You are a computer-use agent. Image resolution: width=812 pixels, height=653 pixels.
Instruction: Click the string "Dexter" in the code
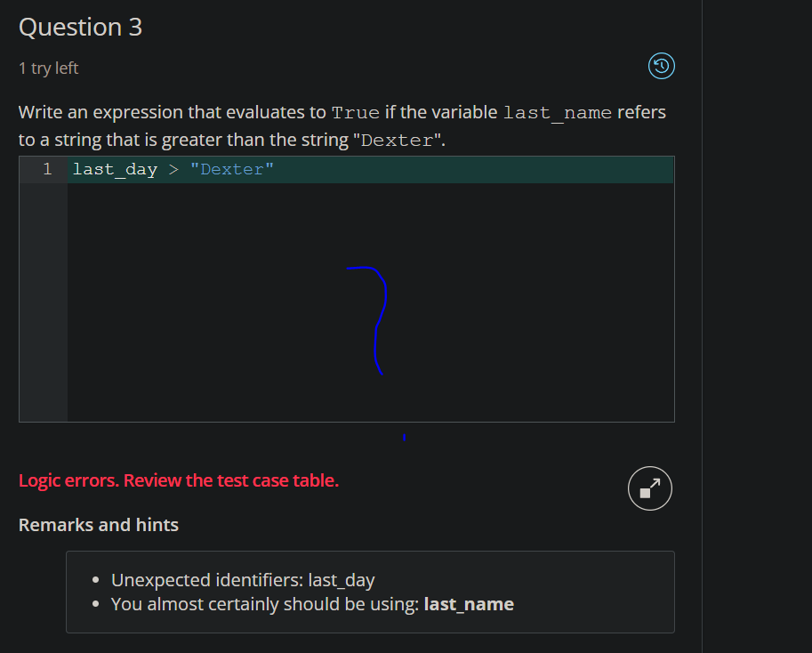[x=232, y=169]
